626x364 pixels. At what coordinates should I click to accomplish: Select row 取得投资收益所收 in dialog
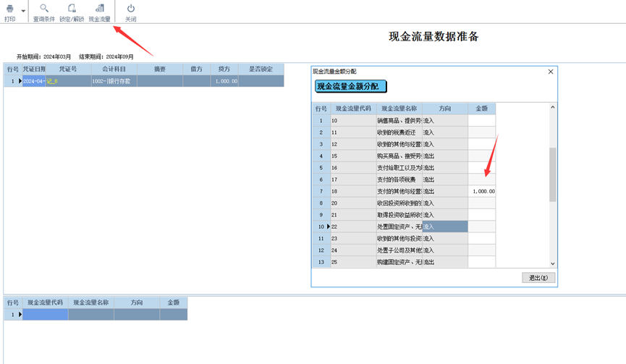click(404, 215)
